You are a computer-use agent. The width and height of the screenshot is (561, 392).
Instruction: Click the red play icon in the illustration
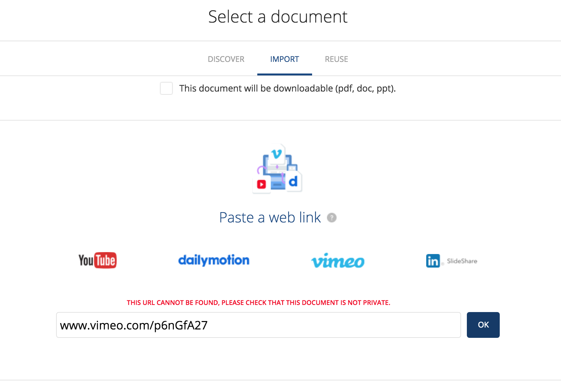point(261,184)
